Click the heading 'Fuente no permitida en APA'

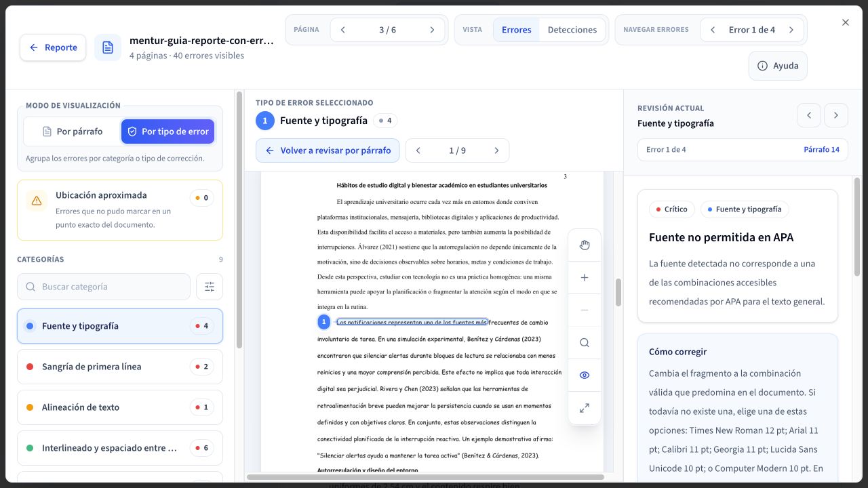(x=721, y=237)
